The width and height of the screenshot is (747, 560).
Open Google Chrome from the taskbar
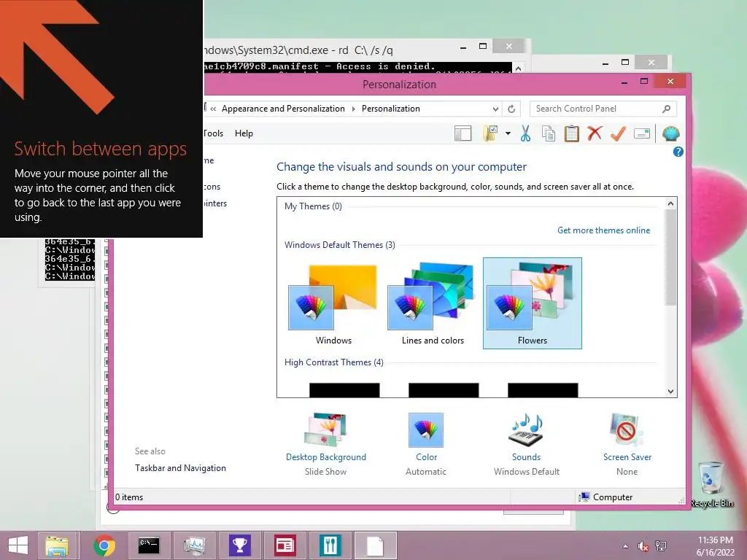coord(104,545)
